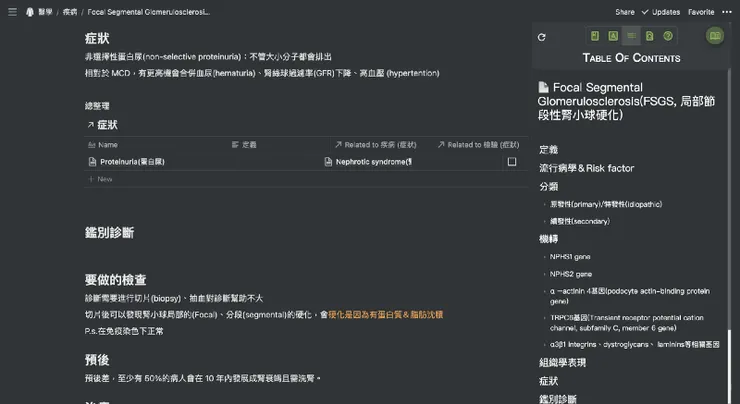Click the 預後 heading
The width and height of the screenshot is (740, 404).
(x=97, y=360)
